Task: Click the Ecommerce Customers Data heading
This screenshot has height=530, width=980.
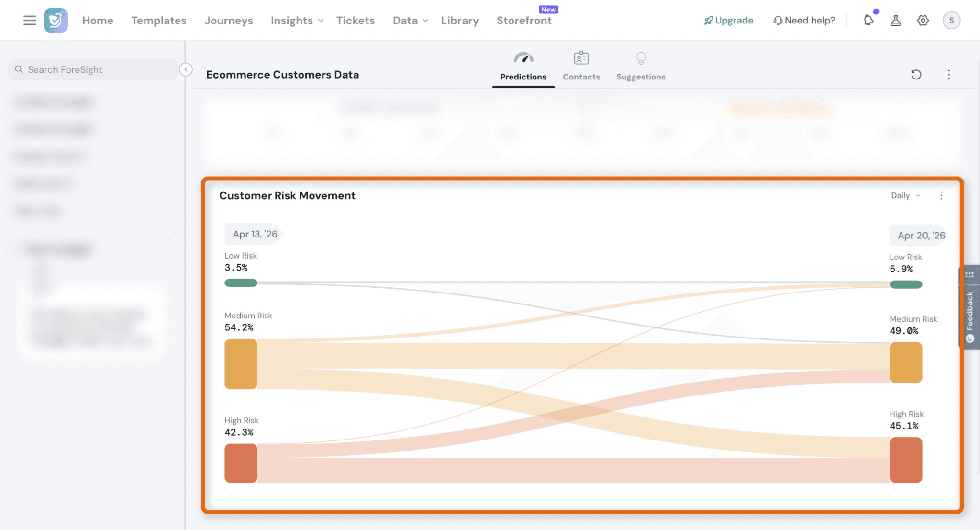Action: coord(282,75)
